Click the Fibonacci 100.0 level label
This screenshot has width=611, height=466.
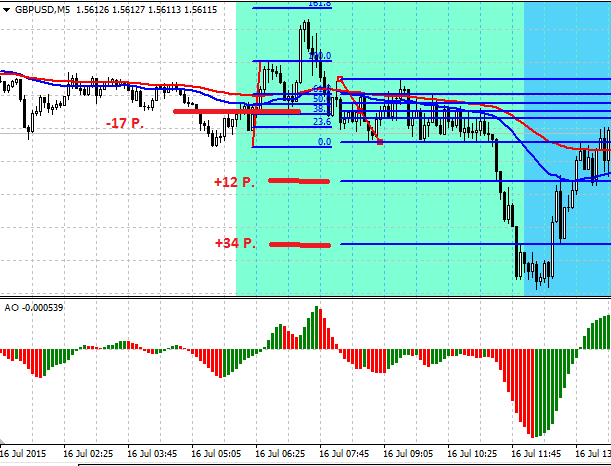pos(320,56)
